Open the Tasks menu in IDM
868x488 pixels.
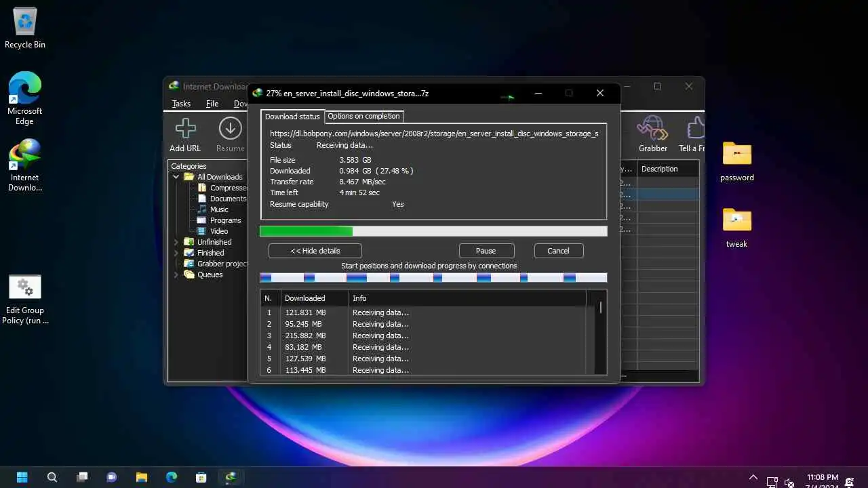coord(181,104)
